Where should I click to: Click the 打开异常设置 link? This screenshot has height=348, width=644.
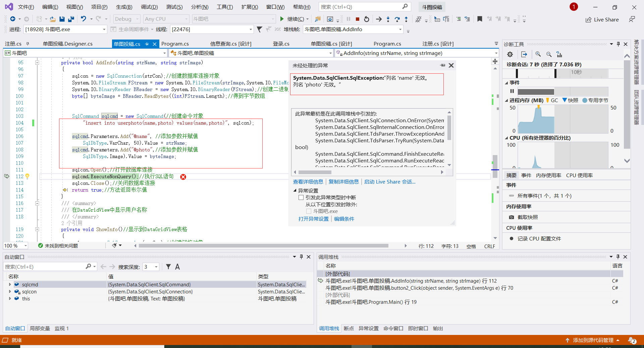(314, 219)
